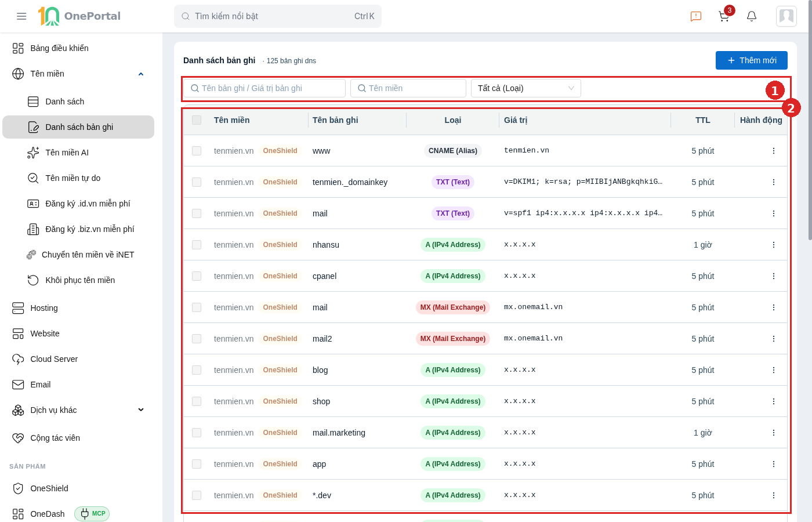Image resolution: width=812 pixels, height=522 pixels.
Task: Click the Thêm mới button
Action: click(752, 60)
